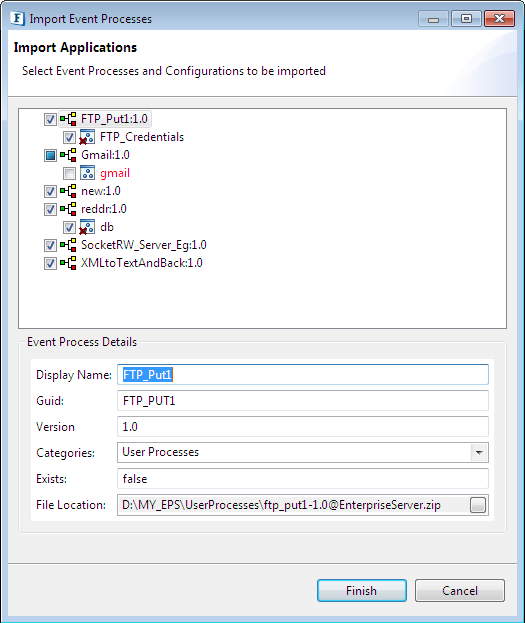Click the Finish button
The width and height of the screenshot is (525, 623).
click(x=362, y=590)
